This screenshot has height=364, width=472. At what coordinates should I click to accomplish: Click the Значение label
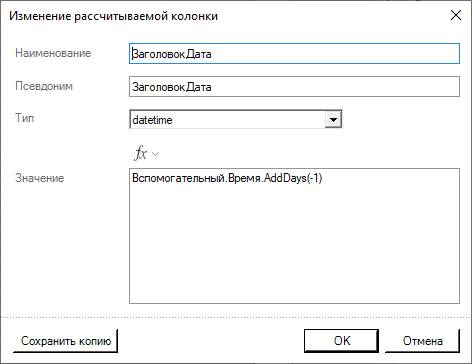coord(39,178)
